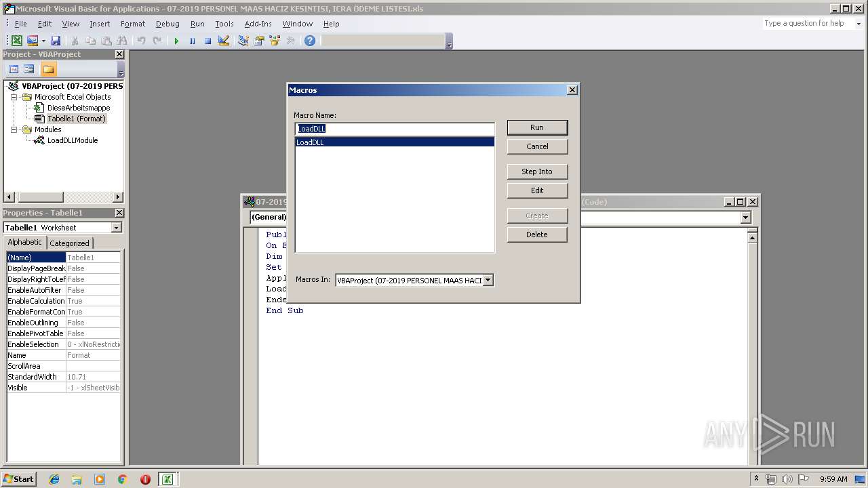Open the Debug menu
This screenshot has width=868, height=488.
point(167,24)
